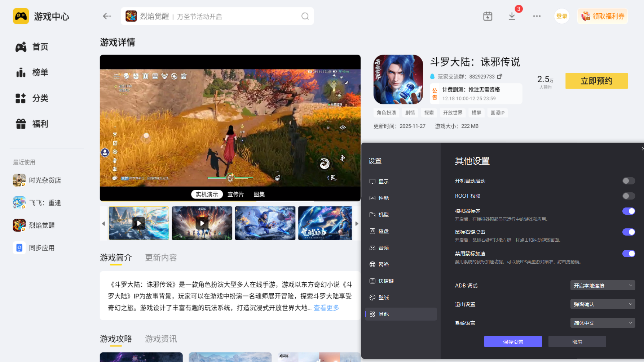Copy the player group number

click(x=500, y=76)
